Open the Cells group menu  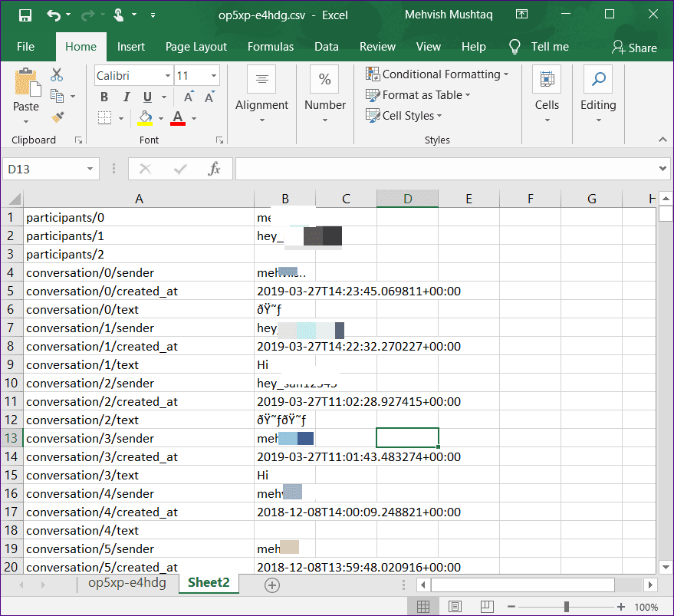[547, 95]
